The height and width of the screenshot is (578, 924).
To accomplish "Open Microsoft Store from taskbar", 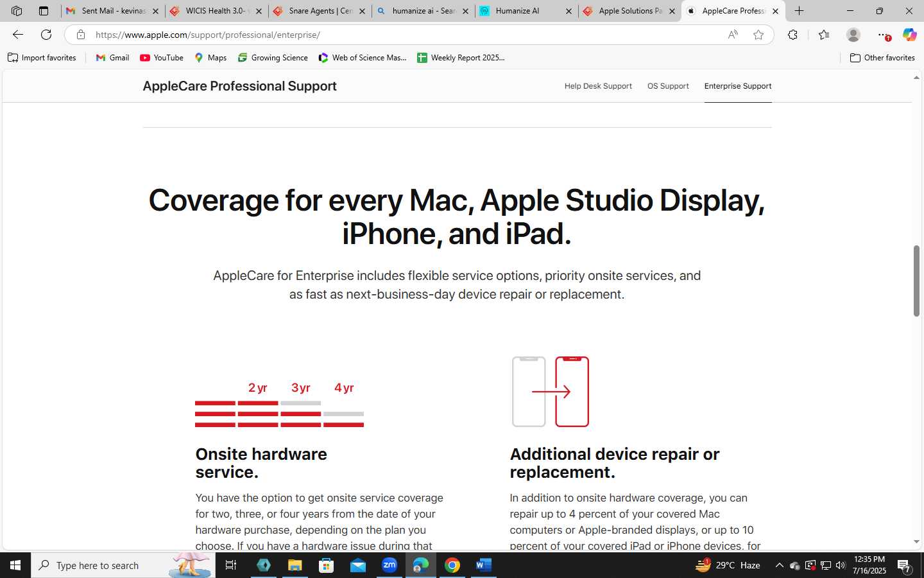I will 327,565.
